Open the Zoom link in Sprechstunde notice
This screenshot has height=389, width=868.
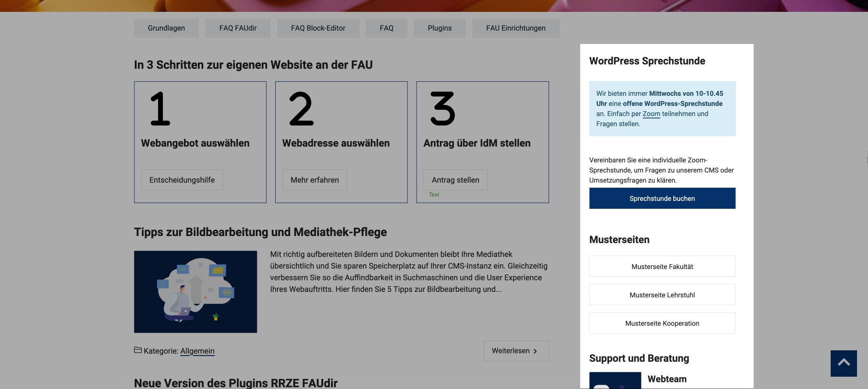pos(651,114)
